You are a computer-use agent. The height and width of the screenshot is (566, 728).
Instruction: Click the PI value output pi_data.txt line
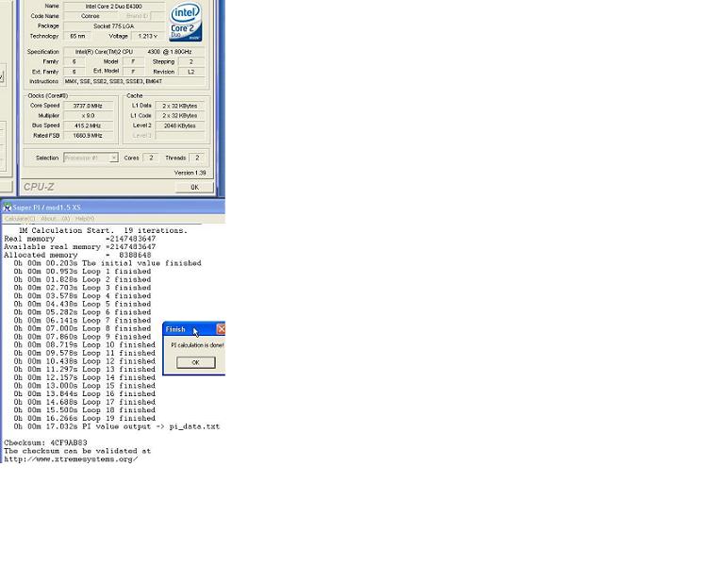[x=117, y=426]
